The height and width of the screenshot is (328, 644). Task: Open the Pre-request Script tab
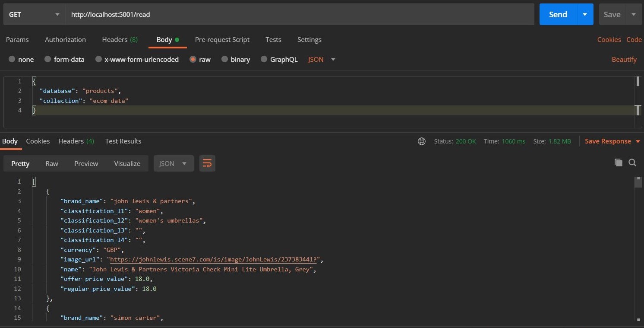[x=222, y=39]
